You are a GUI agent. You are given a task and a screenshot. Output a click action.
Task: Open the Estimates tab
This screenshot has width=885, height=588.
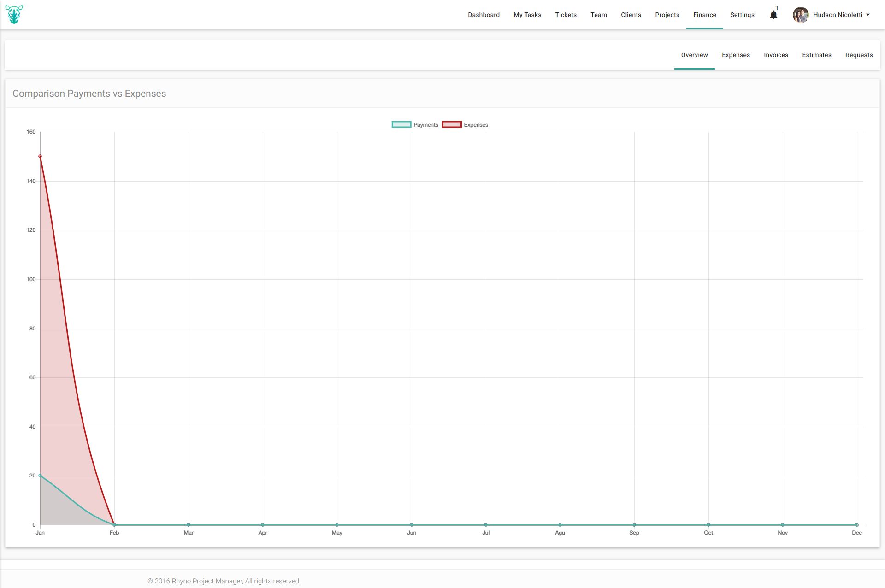pyautogui.click(x=816, y=55)
